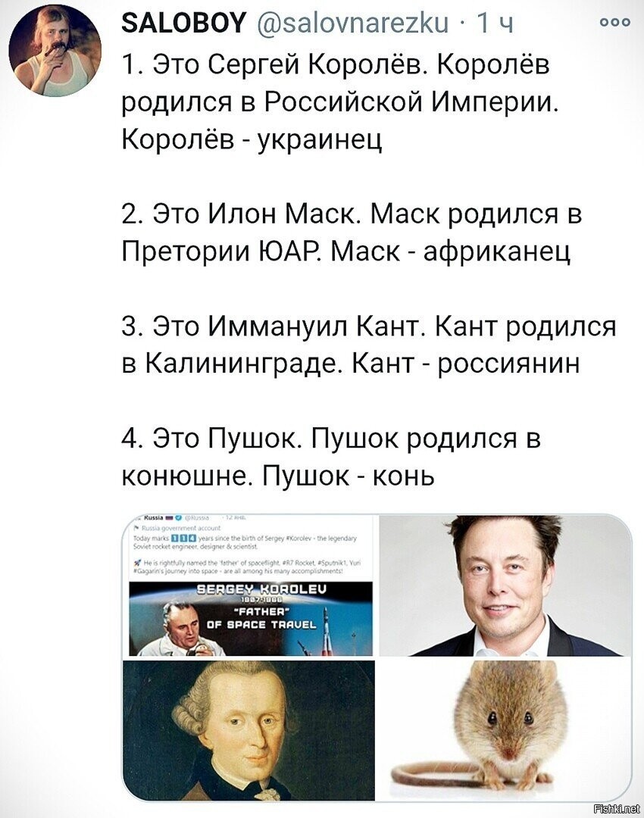Click the #Korolev hashtag in embedded tweet
The width and height of the screenshot is (644, 818).
click(298, 539)
